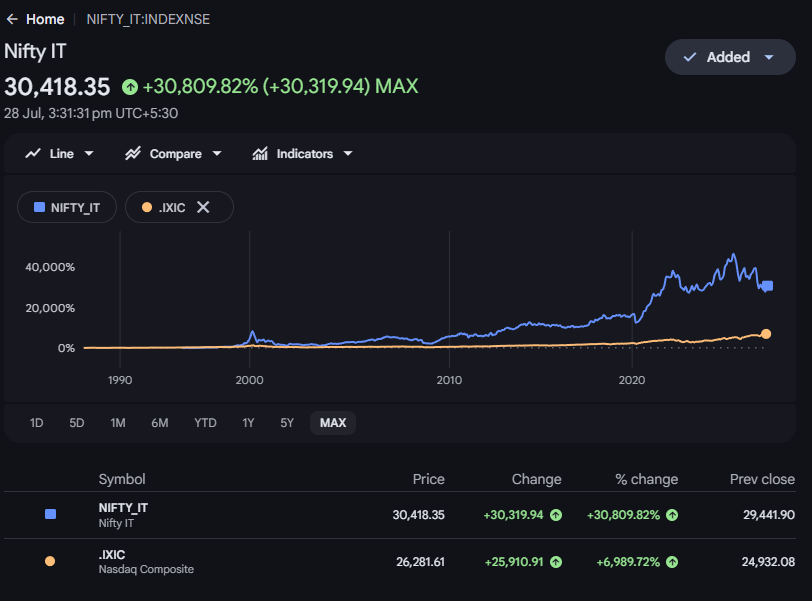The height and width of the screenshot is (601, 812).
Task: Click the Added watchlist button label
Action: pos(728,57)
